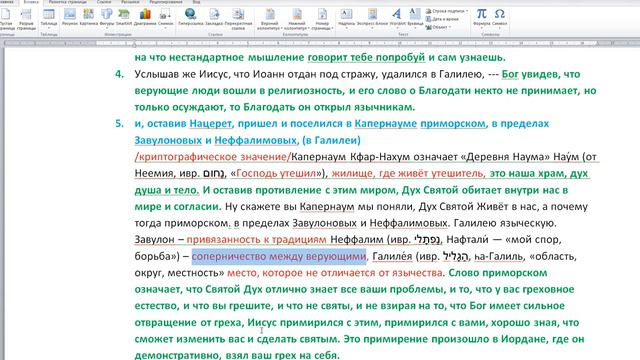Click the list number "4."
This screenshot has width=640, height=360.
[x=119, y=74]
